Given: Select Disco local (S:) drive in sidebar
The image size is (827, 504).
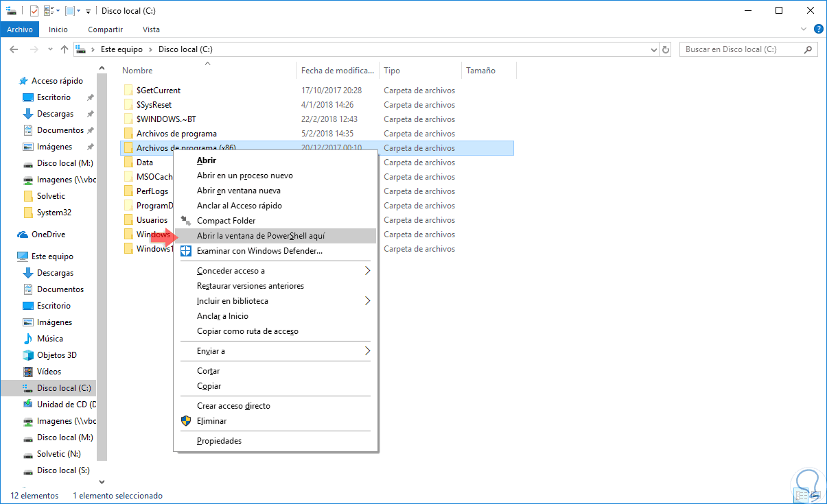Looking at the screenshot, I should pyautogui.click(x=63, y=470).
